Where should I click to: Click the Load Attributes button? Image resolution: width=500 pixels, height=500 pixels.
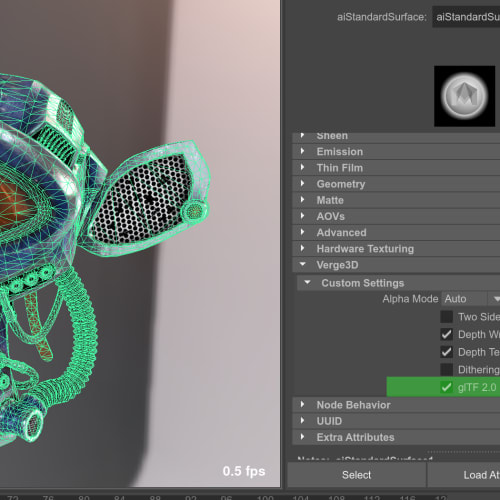pos(464,475)
